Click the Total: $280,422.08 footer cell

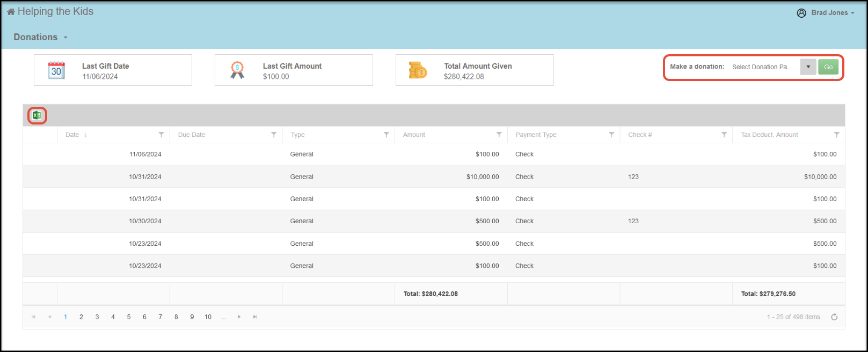(x=451, y=294)
